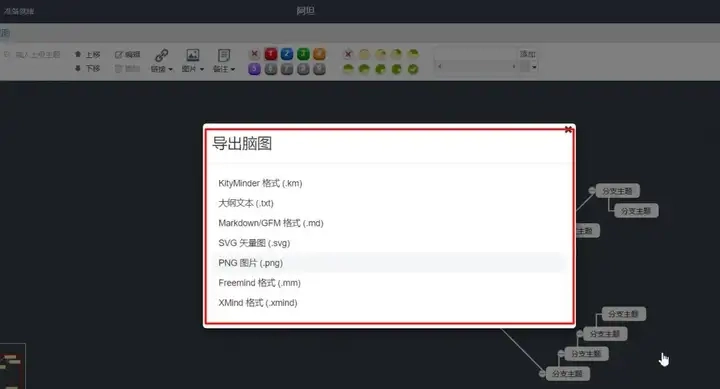Screen dimensions: 720x389
Task: Click right arrow of resource tag scroller
Action: point(513,67)
